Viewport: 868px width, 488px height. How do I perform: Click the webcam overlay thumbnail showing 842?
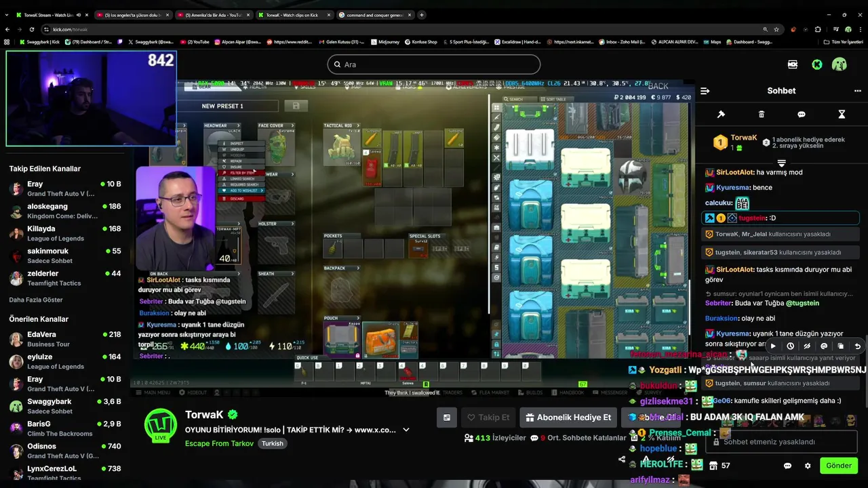[91, 99]
